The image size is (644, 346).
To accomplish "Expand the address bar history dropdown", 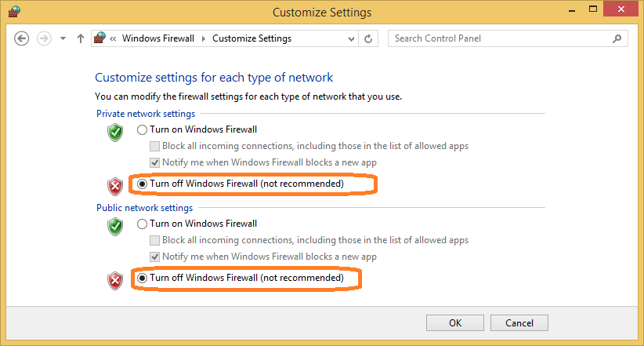I will coord(349,38).
